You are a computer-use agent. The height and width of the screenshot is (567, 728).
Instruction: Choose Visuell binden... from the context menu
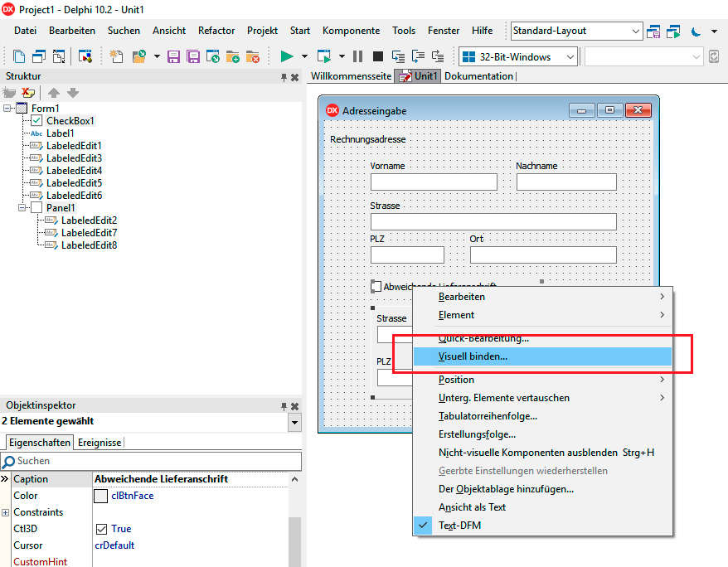tap(542, 356)
